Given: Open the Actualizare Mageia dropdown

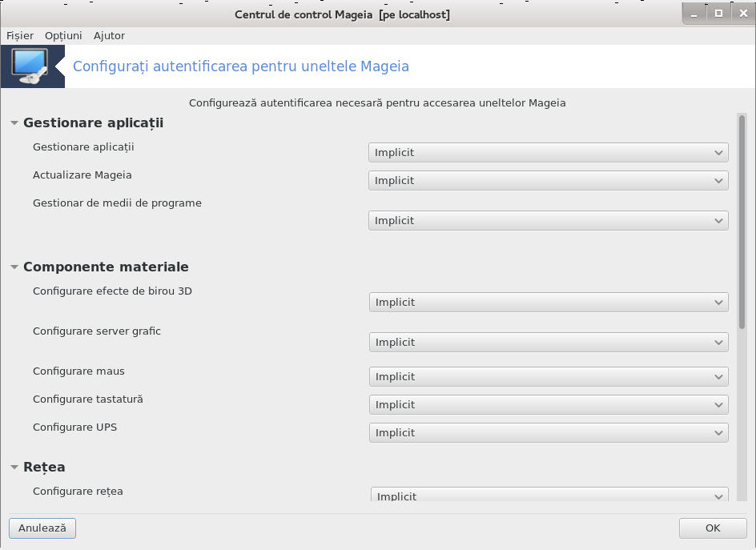Looking at the screenshot, I should coord(549,180).
